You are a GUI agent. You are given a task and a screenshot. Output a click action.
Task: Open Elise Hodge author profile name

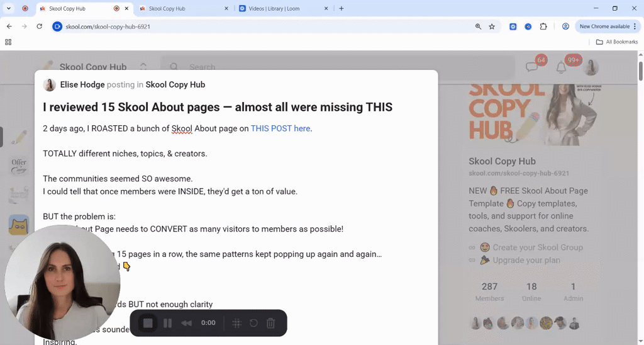point(82,85)
